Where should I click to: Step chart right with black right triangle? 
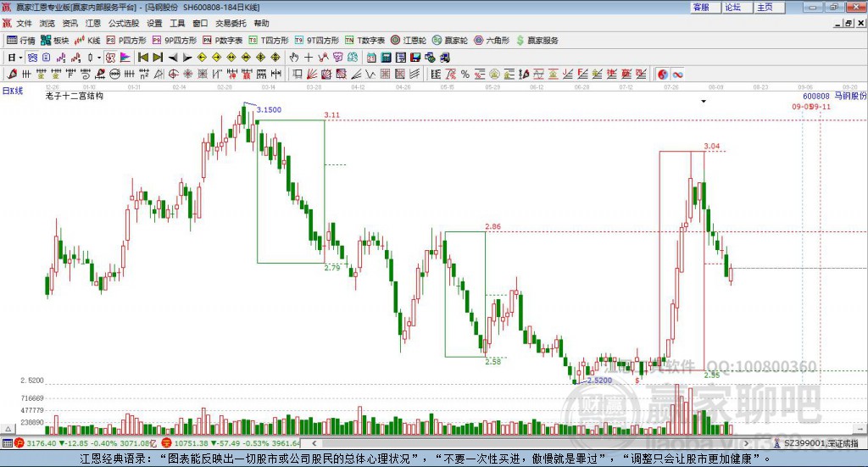(187, 58)
